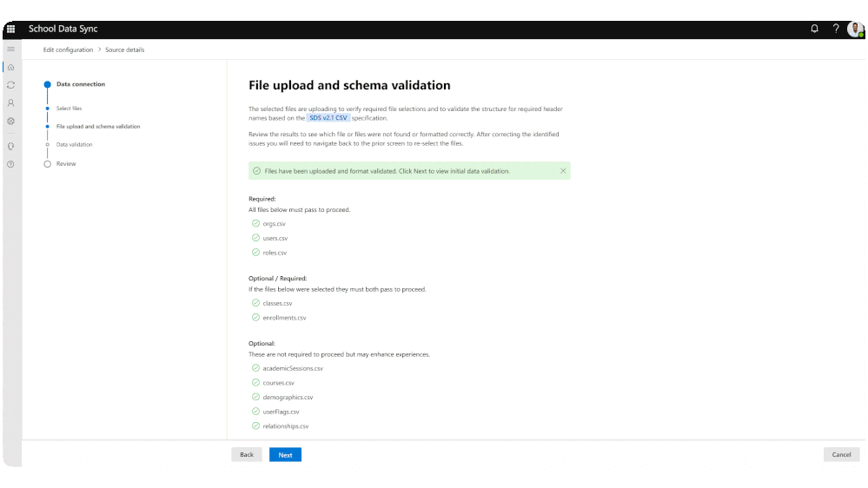Open the SDS v2.1 CSV specification link
Image resolution: width=868 pixels, height=488 pixels.
pyautogui.click(x=328, y=118)
